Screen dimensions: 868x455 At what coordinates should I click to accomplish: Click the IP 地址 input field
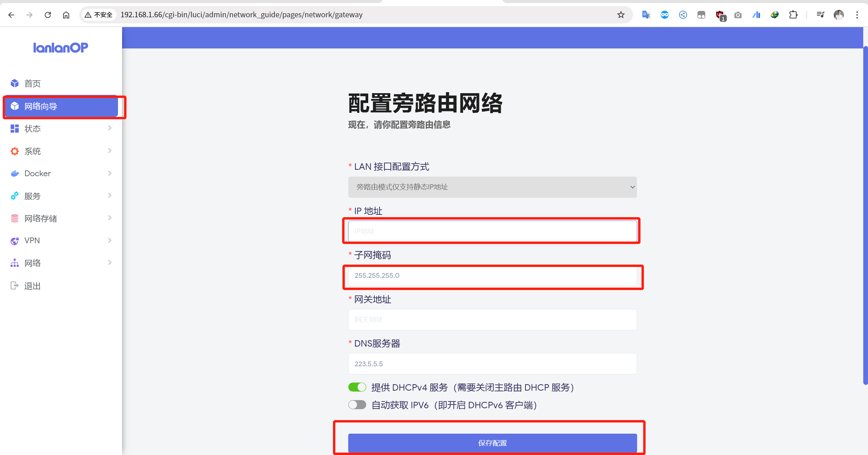pos(492,231)
